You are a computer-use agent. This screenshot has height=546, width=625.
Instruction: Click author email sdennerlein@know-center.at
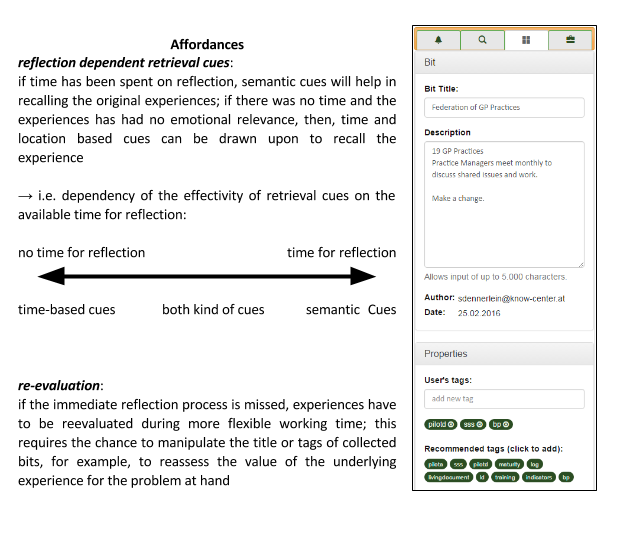(511, 299)
